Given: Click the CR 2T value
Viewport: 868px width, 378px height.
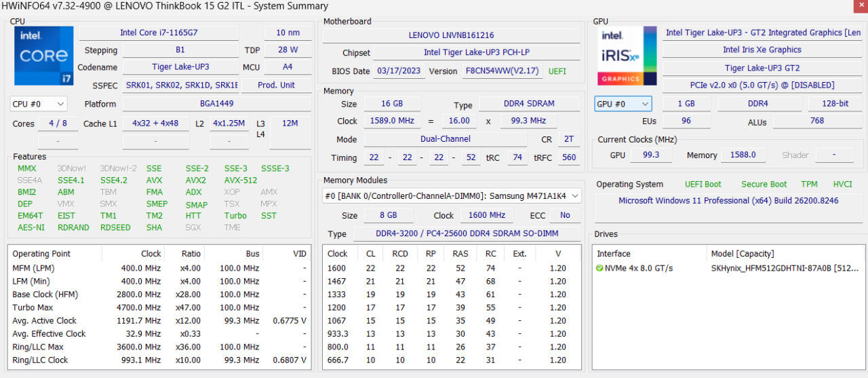Looking at the screenshot, I should tap(569, 139).
